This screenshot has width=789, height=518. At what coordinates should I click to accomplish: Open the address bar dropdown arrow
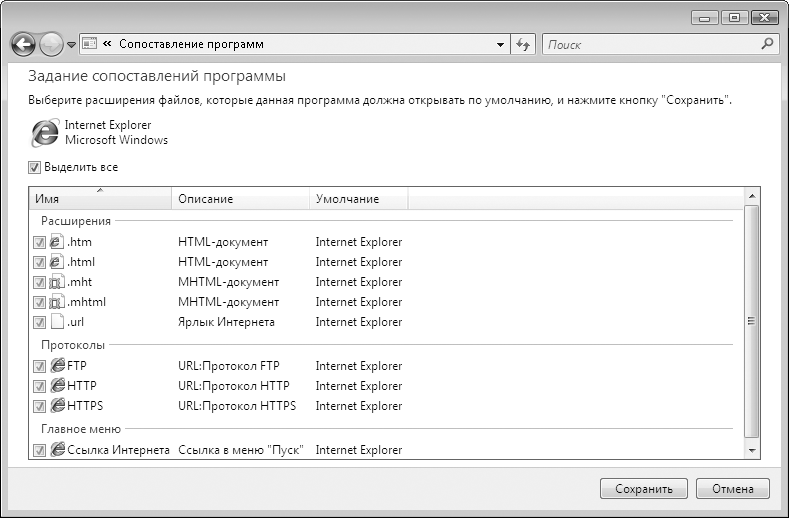(x=500, y=44)
